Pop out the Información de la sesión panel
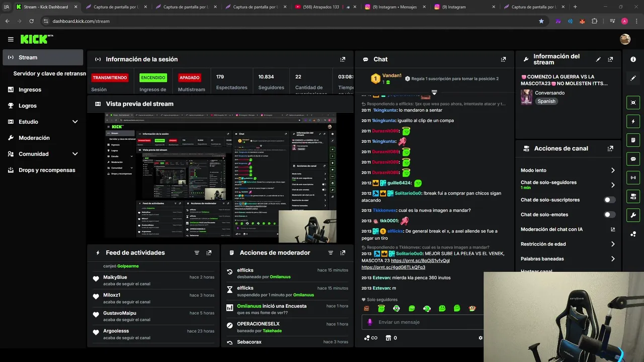The image size is (644, 362). tap(343, 59)
